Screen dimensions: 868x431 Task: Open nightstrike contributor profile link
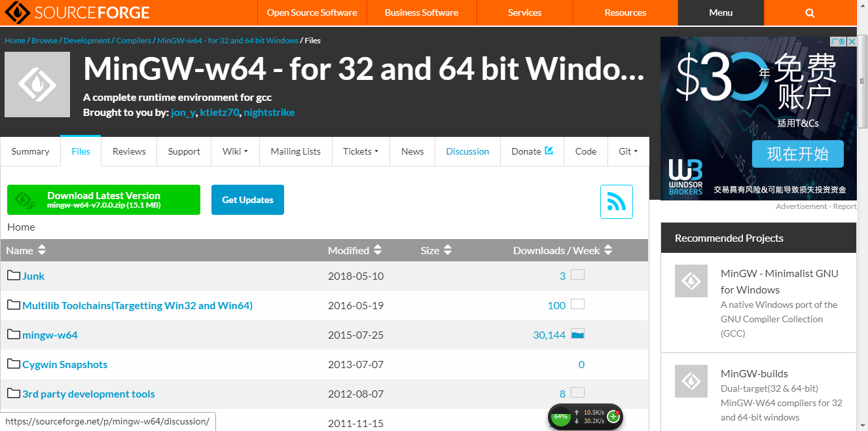coord(269,113)
